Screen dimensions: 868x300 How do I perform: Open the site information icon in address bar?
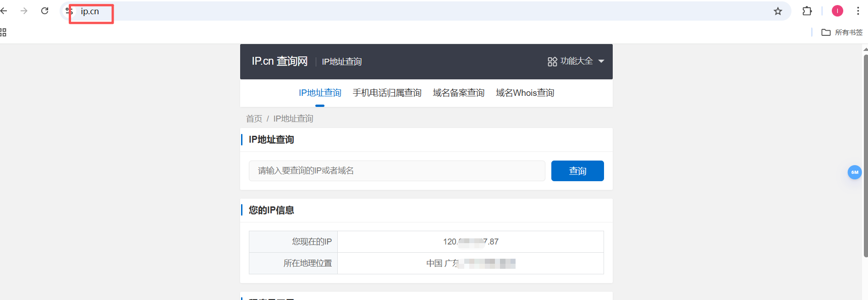coord(69,11)
